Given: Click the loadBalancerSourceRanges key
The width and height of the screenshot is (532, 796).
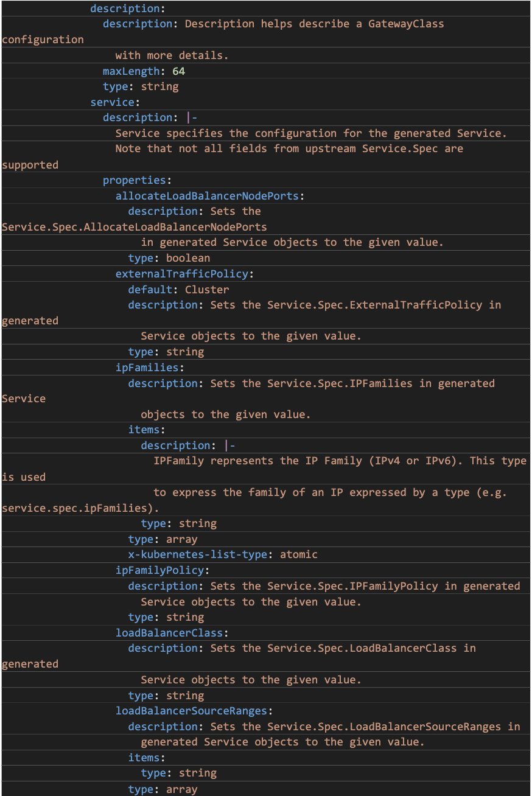Looking at the screenshot, I should tap(191, 711).
